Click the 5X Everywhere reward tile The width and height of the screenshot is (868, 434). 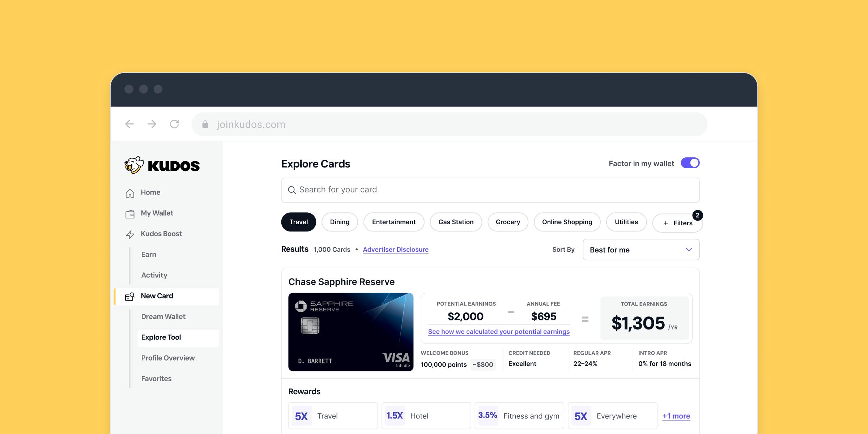613,416
